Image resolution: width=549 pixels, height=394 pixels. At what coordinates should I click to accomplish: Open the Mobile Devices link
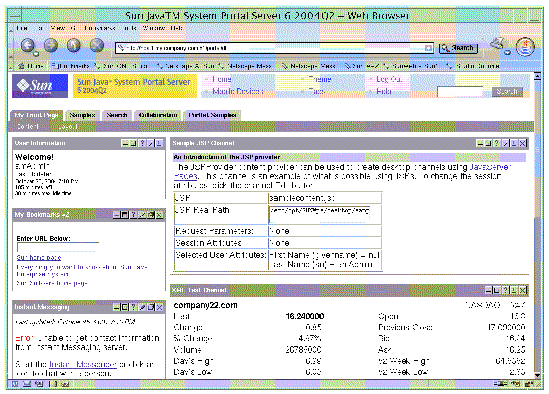coord(237,91)
